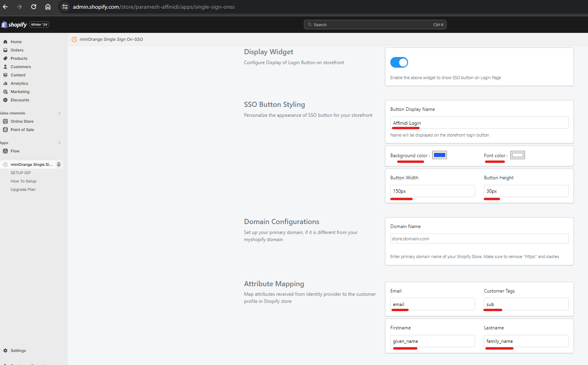Click the Email attribute mapping field
This screenshot has width=588, height=365.
click(432, 304)
